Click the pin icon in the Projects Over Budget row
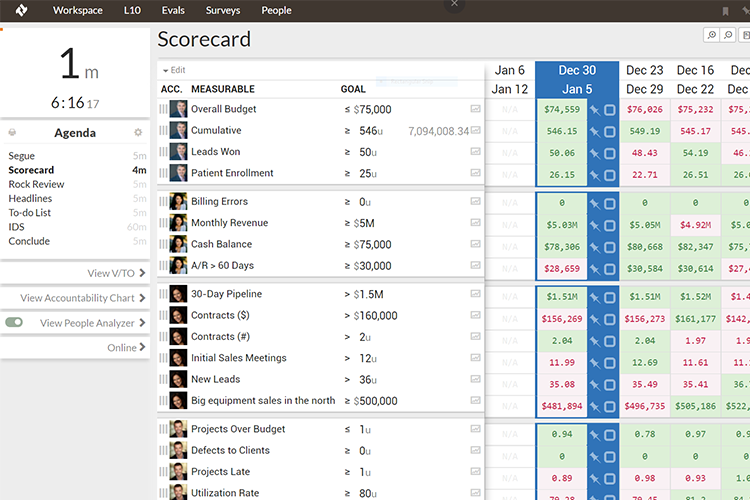 click(595, 435)
